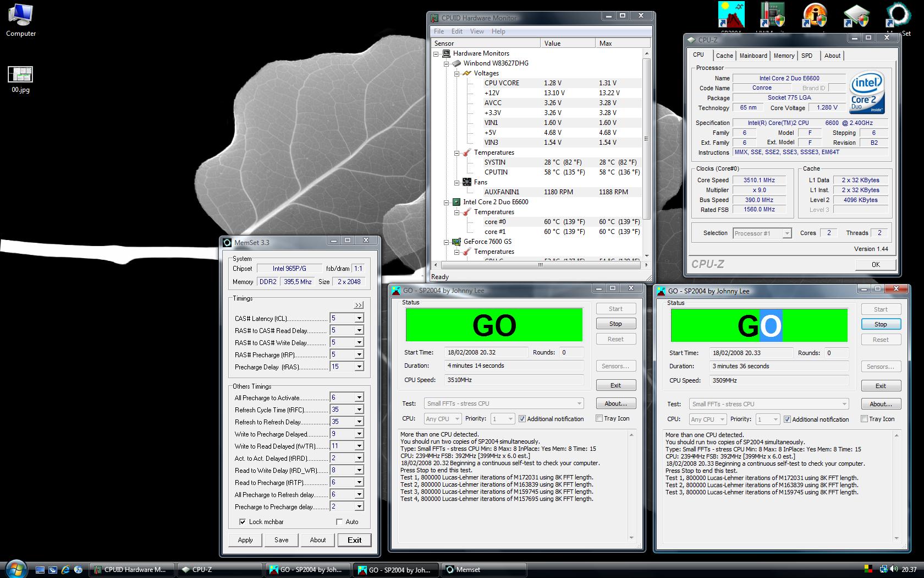Screen dimensions: 924x578
Task: Click Exit in the right SP2004 window
Action: click(881, 386)
